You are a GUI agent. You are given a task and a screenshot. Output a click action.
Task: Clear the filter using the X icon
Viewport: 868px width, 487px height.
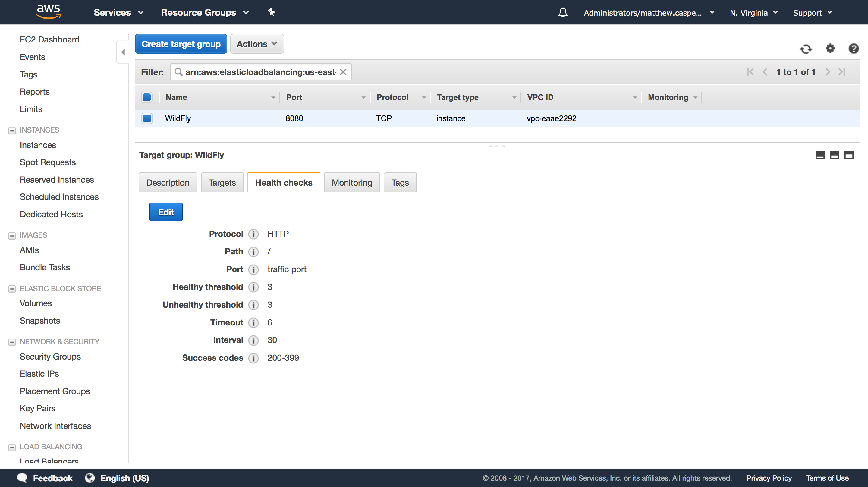(x=343, y=71)
